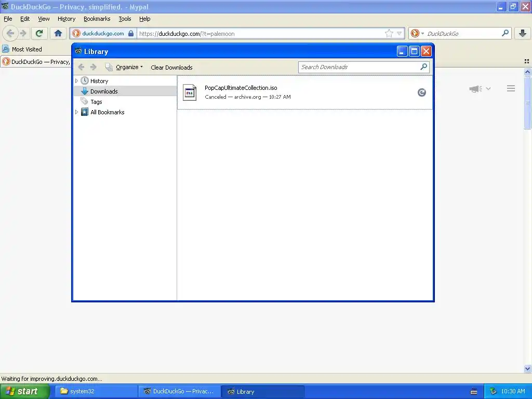
Task: Select Downloads in the Library sidebar
Action: pos(125,91)
